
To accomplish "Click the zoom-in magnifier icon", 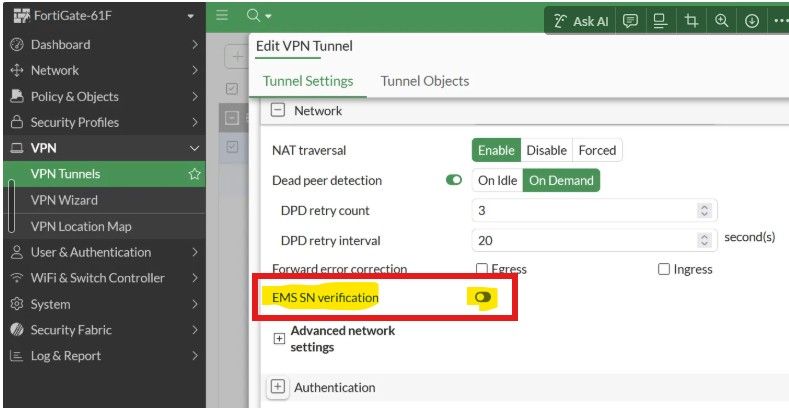I will pyautogui.click(x=722, y=21).
